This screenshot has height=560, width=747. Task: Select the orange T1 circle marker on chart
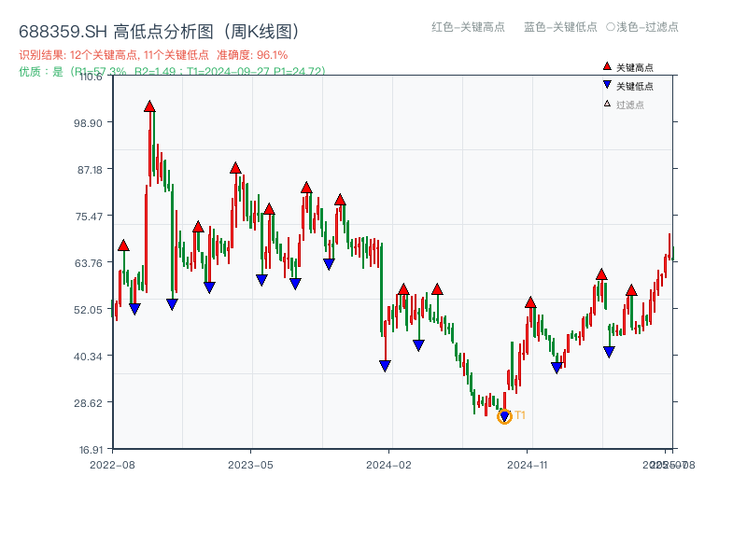[505, 417]
